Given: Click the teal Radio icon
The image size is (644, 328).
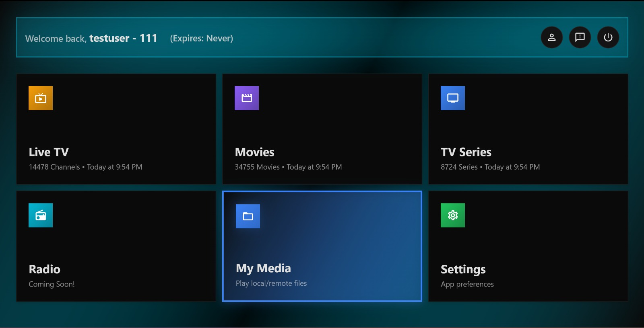Looking at the screenshot, I should pos(41,215).
